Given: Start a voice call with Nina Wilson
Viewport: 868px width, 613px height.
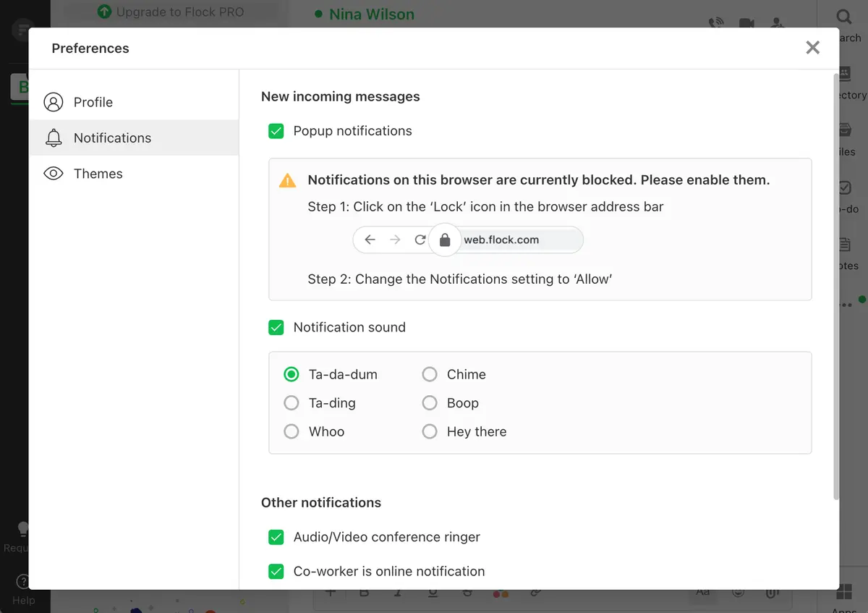Looking at the screenshot, I should (715, 22).
